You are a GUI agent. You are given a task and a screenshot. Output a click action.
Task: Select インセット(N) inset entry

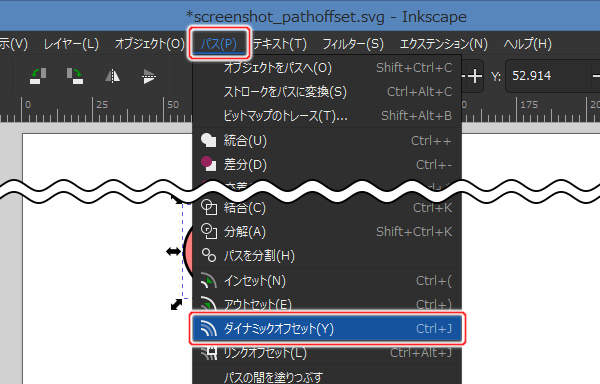click(x=327, y=281)
